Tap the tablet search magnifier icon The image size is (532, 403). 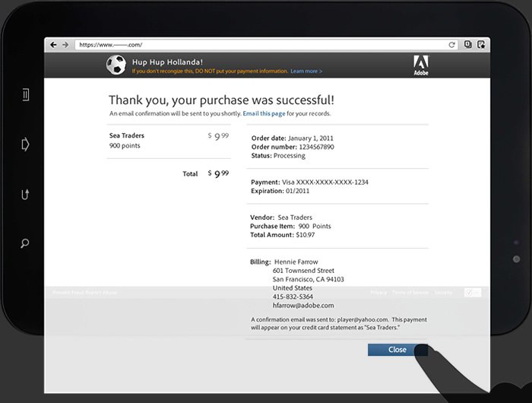tap(25, 243)
